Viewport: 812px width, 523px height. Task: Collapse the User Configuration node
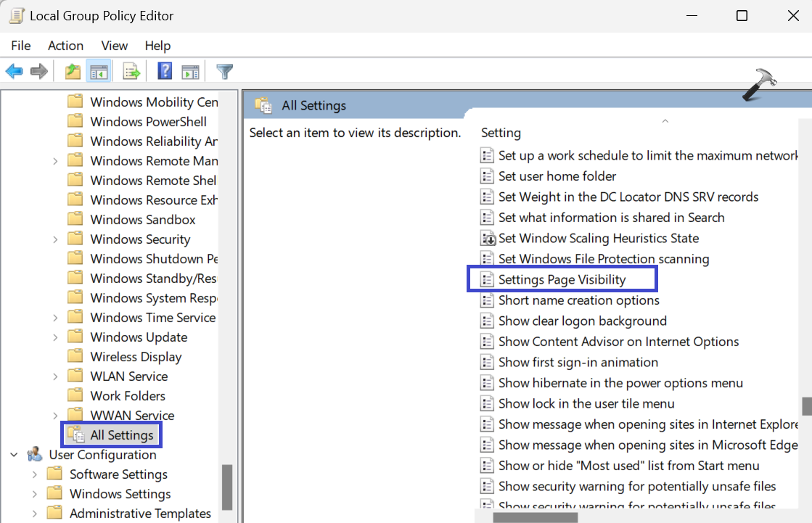tap(15, 455)
